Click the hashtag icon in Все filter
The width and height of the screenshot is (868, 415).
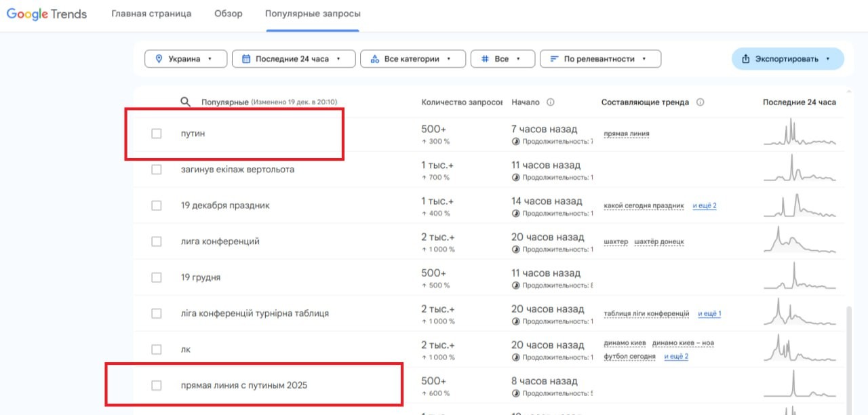click(485, 59)
